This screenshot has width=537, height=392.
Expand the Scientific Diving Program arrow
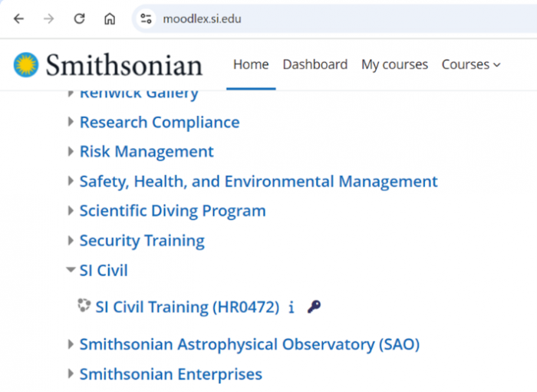coord(71,210)
